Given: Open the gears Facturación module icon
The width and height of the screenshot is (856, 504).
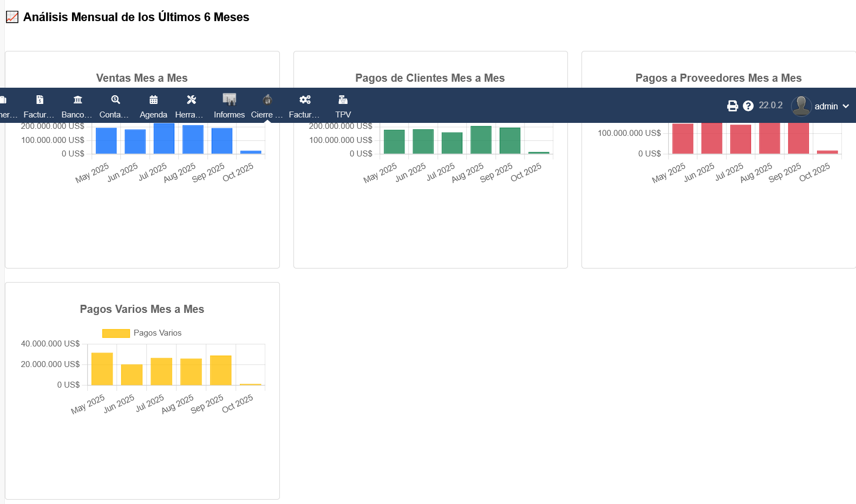Looking at the screenshot, I should [x=305, y=100].
